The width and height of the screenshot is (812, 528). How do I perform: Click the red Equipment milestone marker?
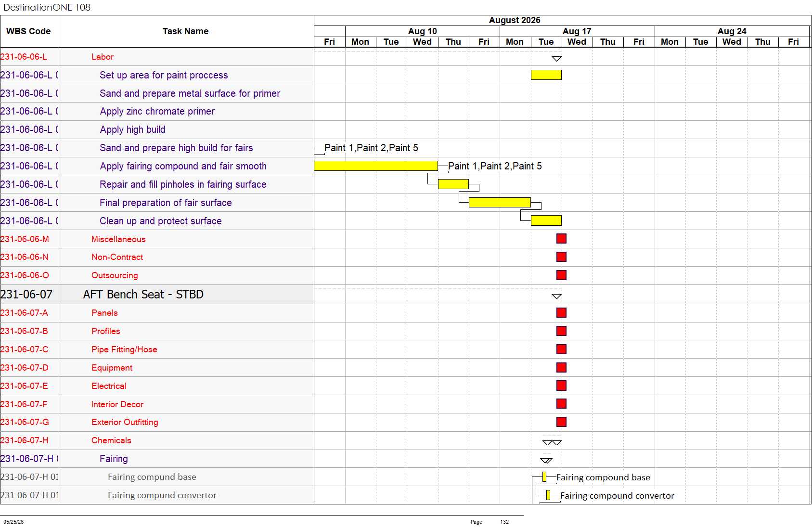point(561,368)
